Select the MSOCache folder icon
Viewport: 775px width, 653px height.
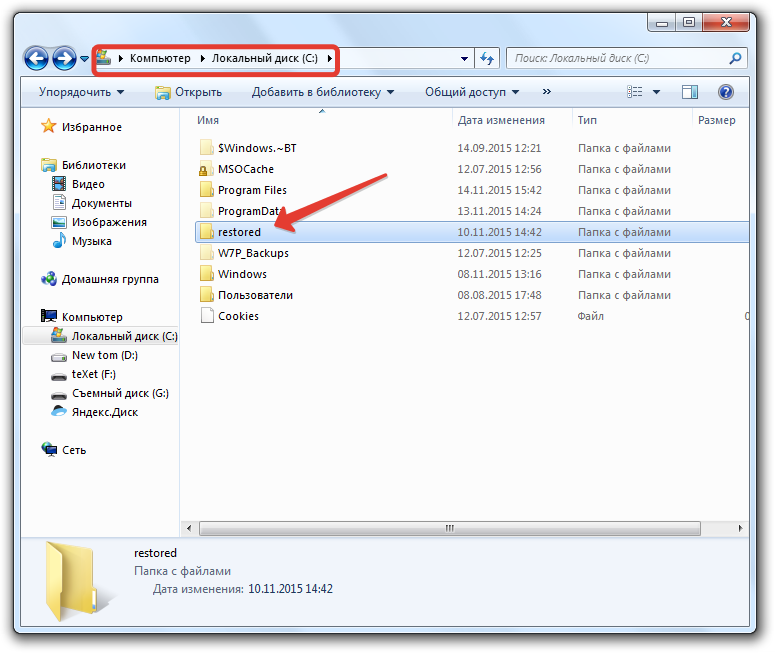pos(206,169)
